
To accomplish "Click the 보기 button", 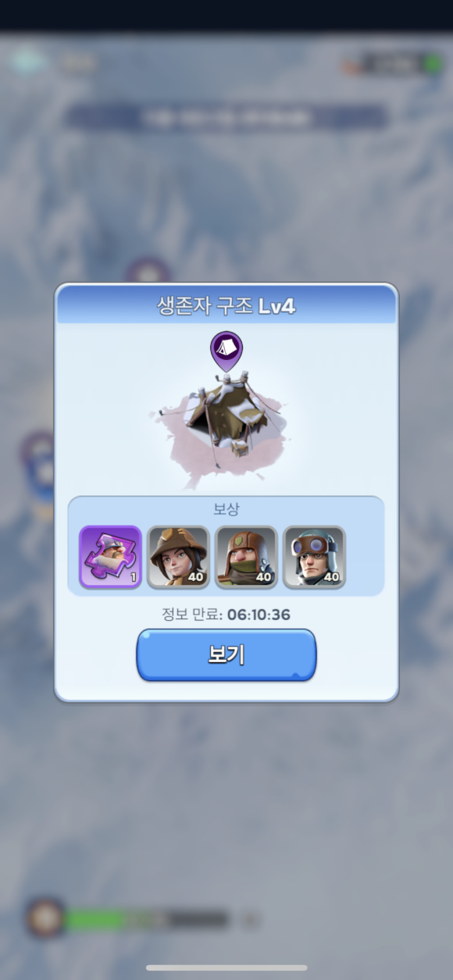I will click(226, 654).
